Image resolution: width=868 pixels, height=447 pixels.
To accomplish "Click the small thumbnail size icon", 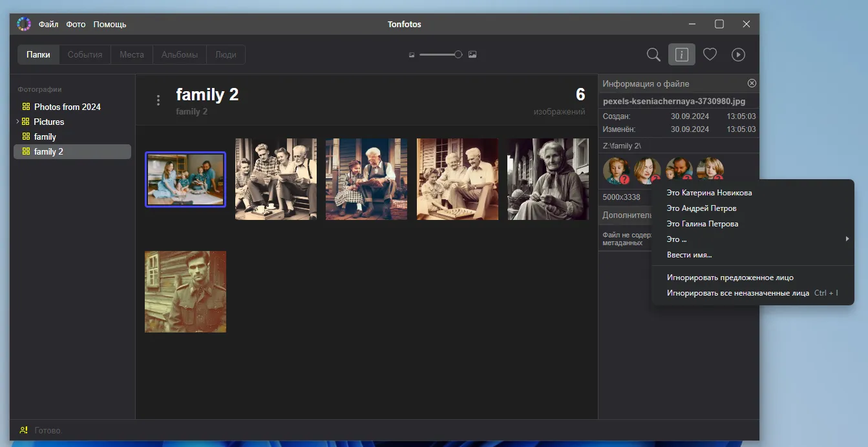I will pos(412,55).
